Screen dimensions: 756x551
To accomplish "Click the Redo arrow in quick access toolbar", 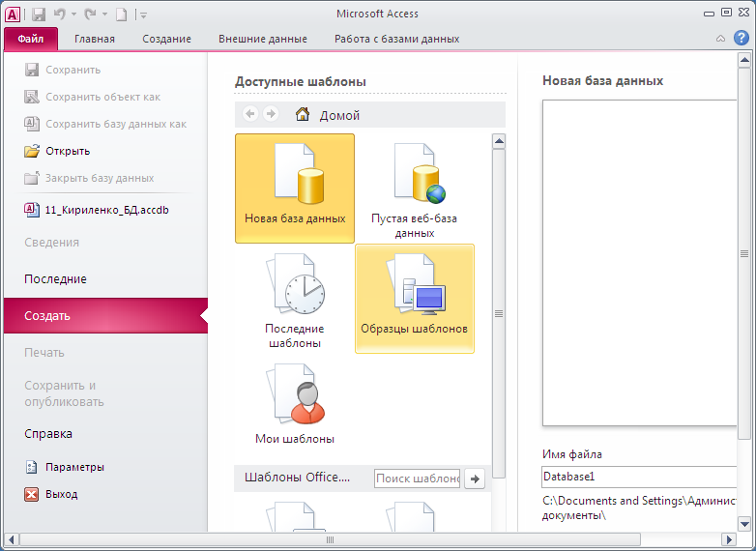I will 90,14.
